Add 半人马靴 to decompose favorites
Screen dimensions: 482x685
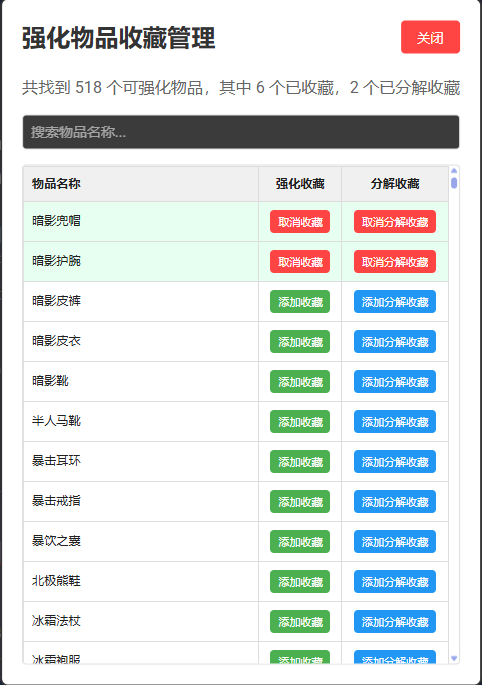pyautogui.click(x=395, y=422)
